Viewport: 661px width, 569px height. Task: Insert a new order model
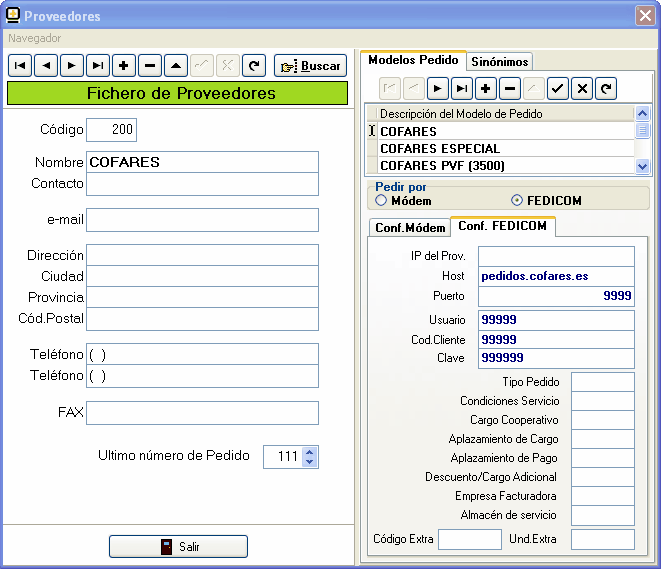[x=486, y=88]
